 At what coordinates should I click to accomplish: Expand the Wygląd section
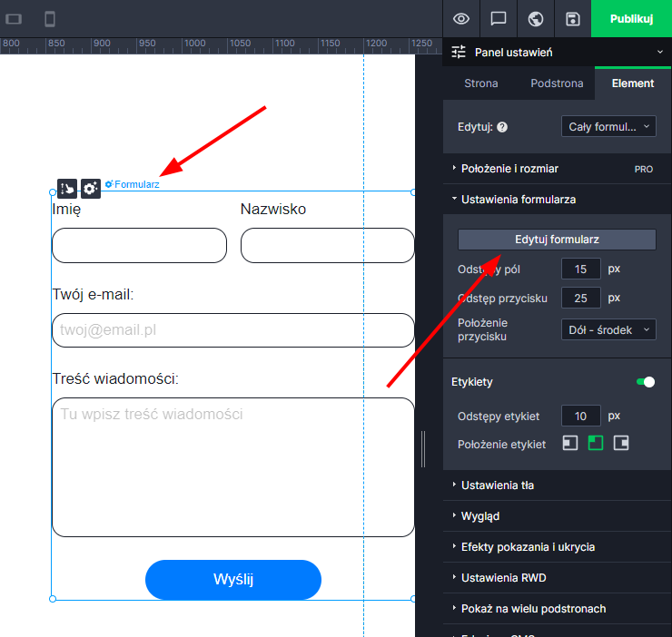(480, 516)
